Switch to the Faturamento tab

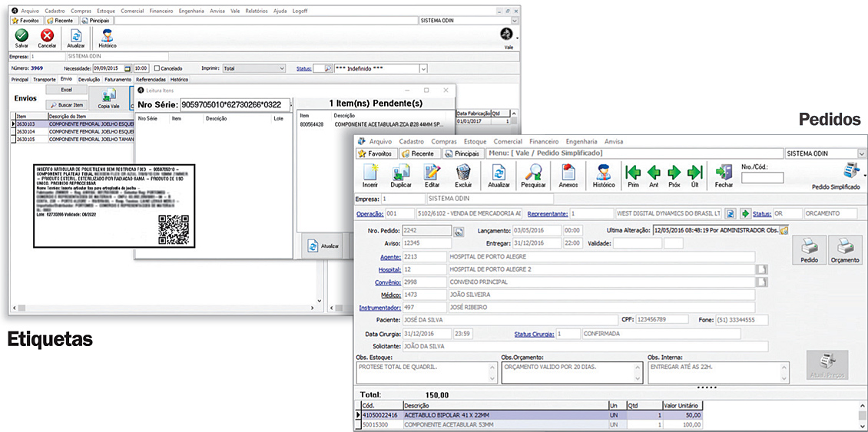pos(118,79)
